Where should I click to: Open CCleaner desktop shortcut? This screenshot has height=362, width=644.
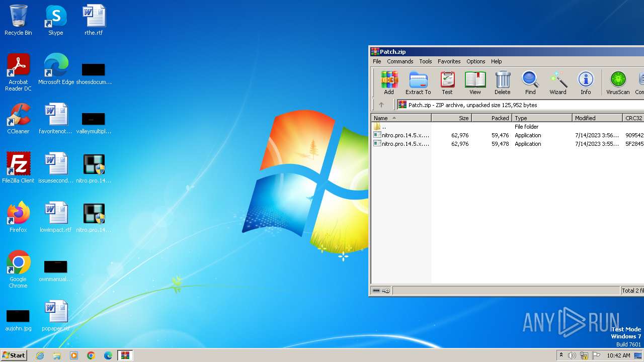[x=18, y=119]
